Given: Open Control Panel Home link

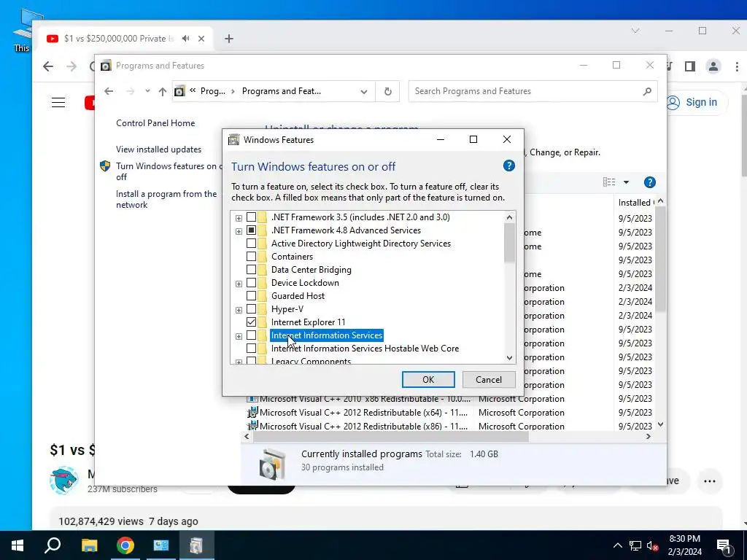Looking at the screenshot, I should (x=155, y=122).
